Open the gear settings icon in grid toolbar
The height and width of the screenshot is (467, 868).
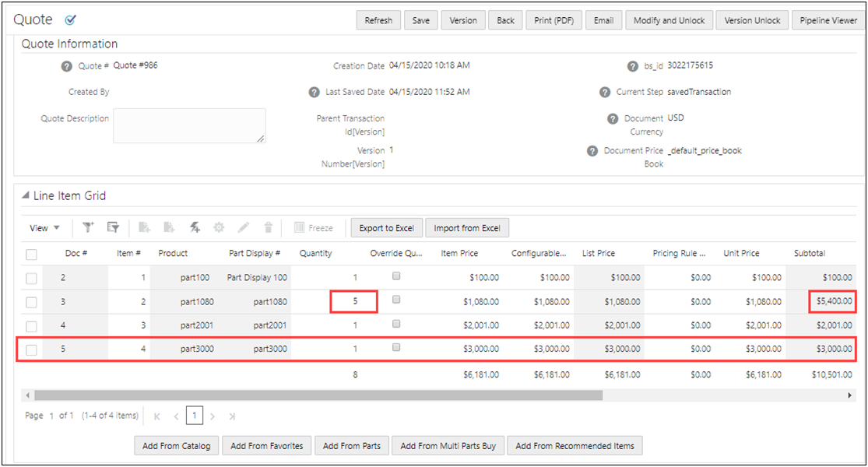tap(219, 228)
